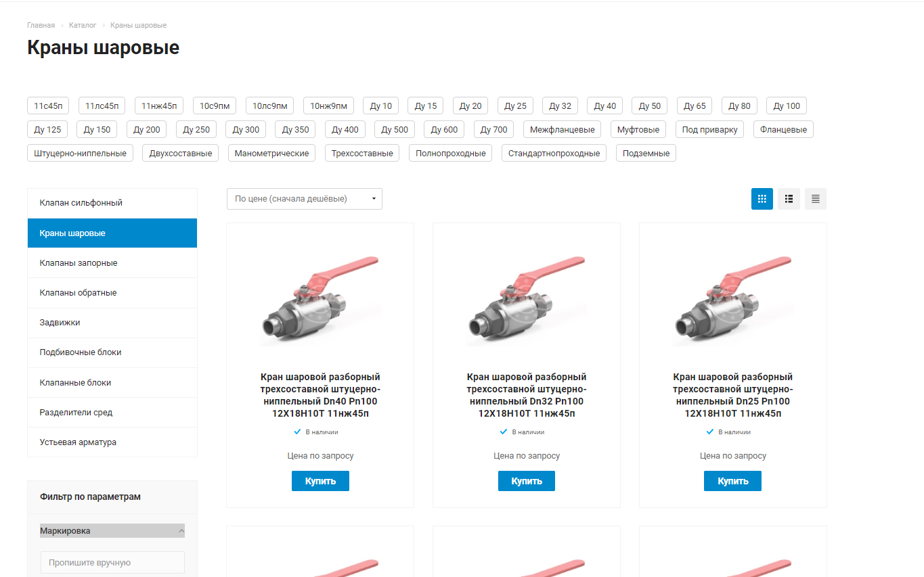Buy the Dn32 Pn100 ball valve

click(527, 481)
